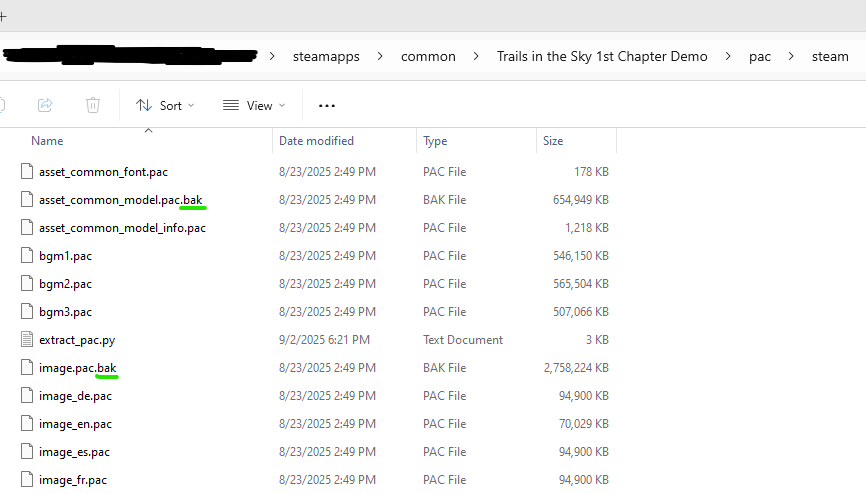Screen dimensions: 866x494
Task: Click the 178 KB size cell
Action: (x=591, y=172)
